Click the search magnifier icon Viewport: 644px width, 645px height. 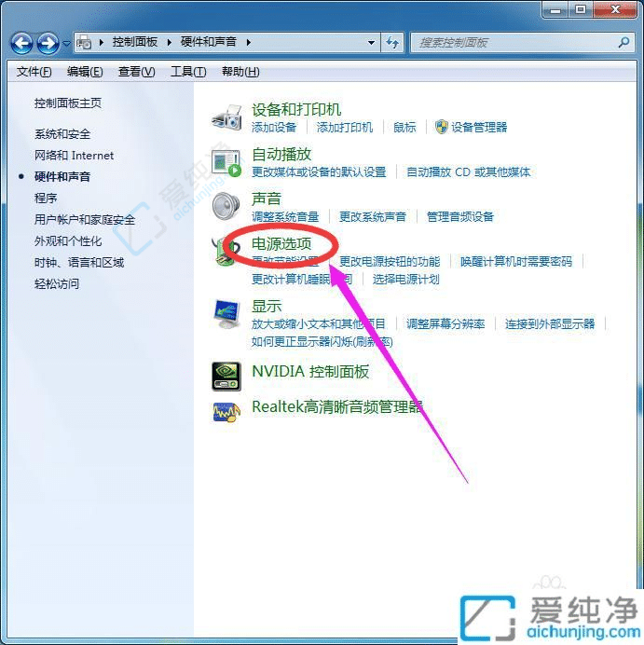point(623,42)
